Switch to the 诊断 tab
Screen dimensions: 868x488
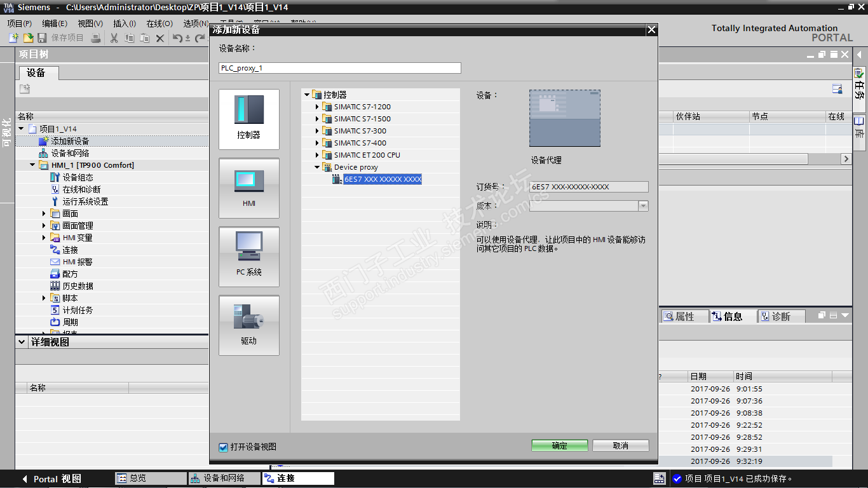[x=781, y=316]
